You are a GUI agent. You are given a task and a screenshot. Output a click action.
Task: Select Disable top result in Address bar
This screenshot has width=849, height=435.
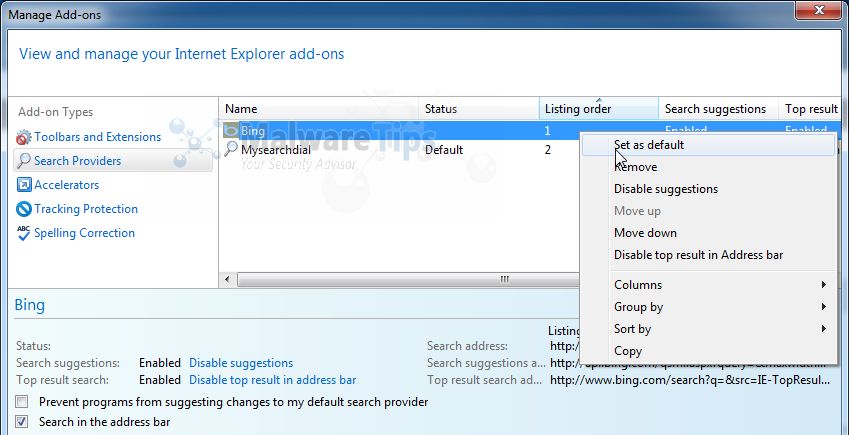tap(708, 255)
